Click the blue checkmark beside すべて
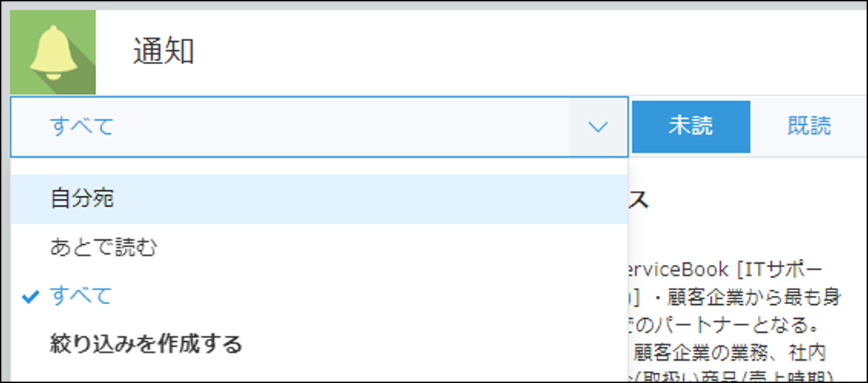 (31, 296)
